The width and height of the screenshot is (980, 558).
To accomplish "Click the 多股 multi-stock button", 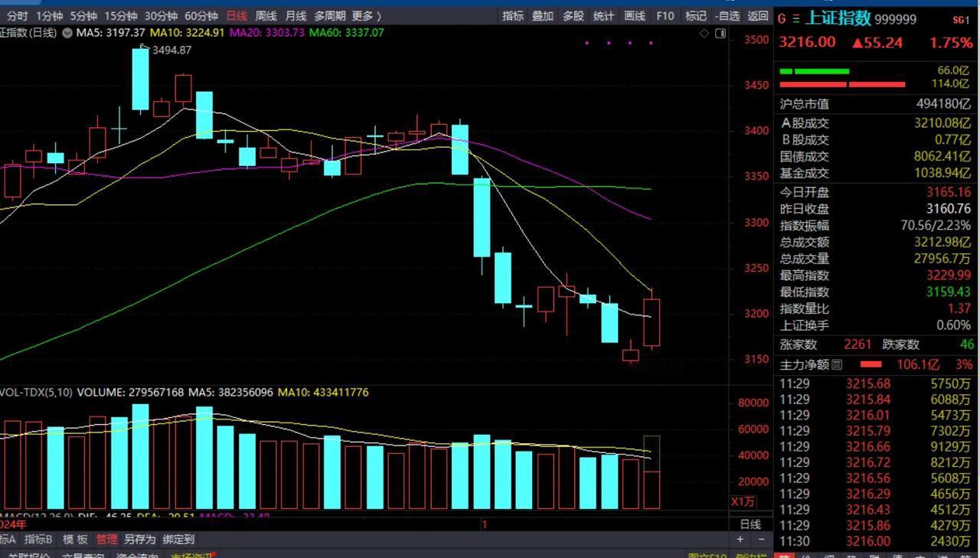I will (573, 15).
